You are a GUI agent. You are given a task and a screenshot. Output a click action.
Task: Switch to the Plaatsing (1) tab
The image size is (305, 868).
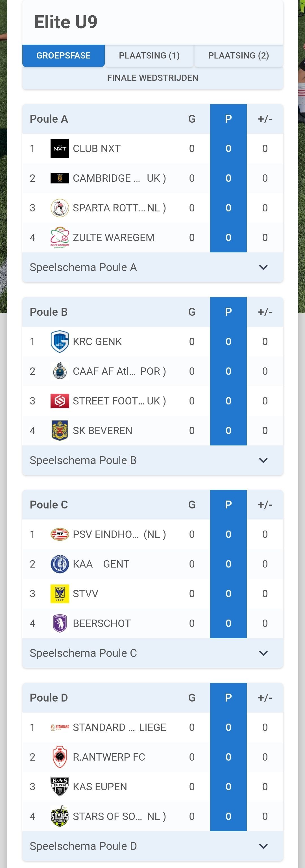(x=149, y=56)
